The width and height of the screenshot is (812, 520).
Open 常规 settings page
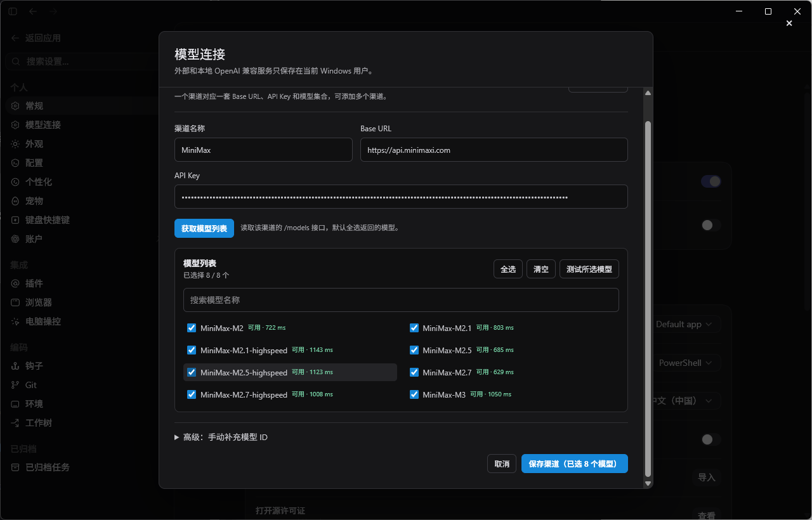point(81,106)
